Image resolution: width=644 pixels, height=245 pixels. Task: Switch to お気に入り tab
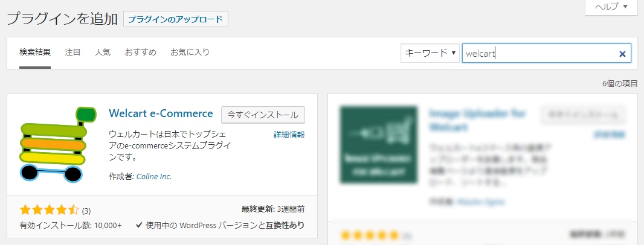coord(190,52)
